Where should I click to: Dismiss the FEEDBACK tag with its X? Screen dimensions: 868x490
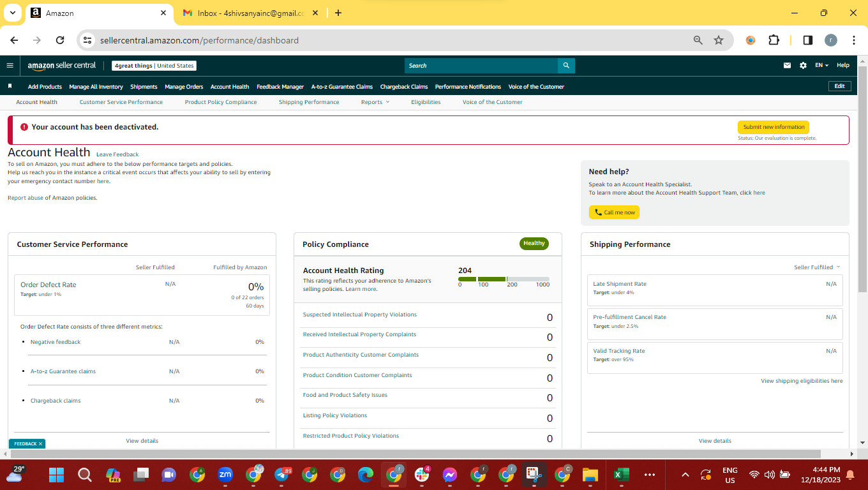coord(40,443)
